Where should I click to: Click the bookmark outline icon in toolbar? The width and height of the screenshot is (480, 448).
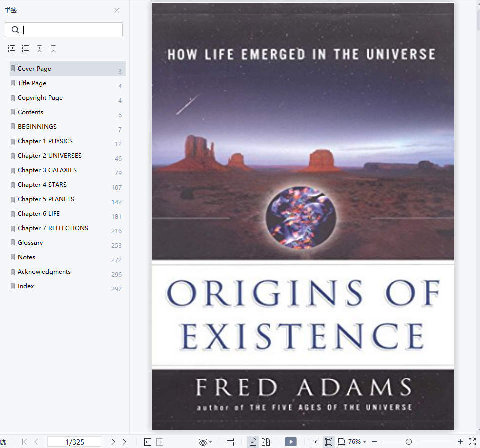point(53,49)
